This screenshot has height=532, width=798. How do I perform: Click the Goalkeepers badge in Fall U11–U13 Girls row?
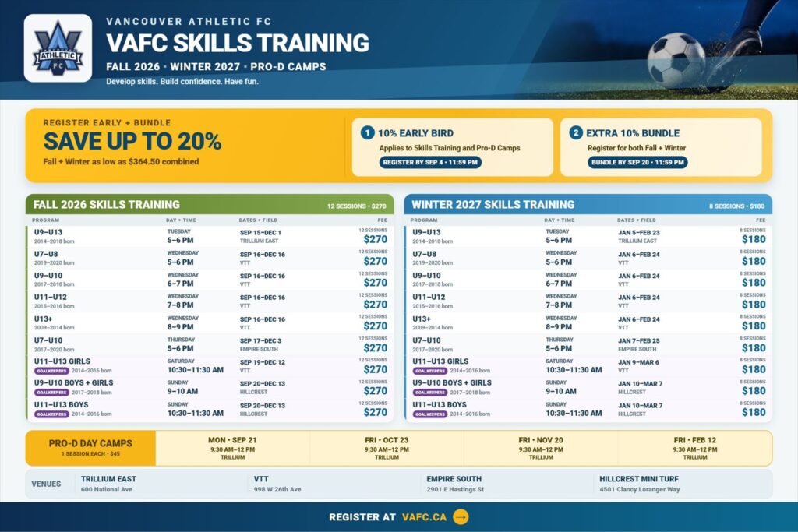(x=51, y=371)
